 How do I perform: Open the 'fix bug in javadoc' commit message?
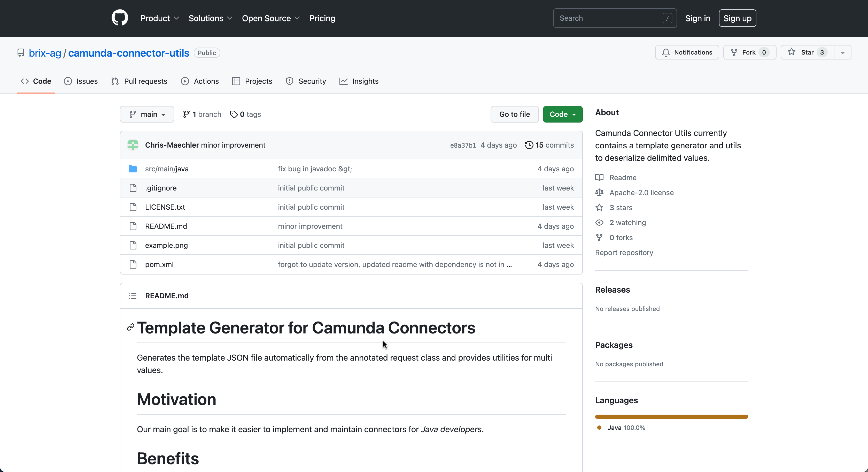point(315,169)
